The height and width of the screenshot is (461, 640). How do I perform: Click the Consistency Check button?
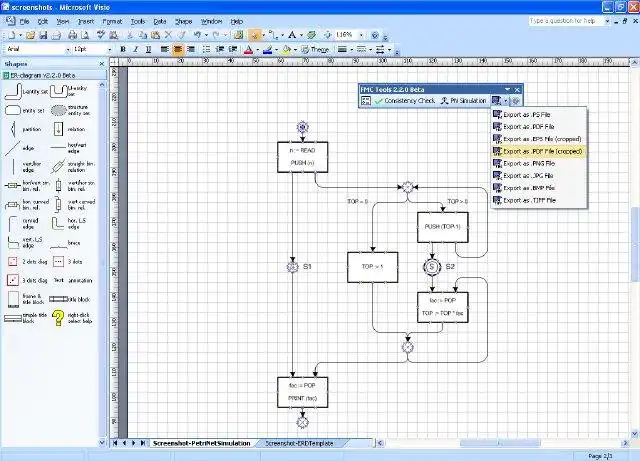click(404, 100)
